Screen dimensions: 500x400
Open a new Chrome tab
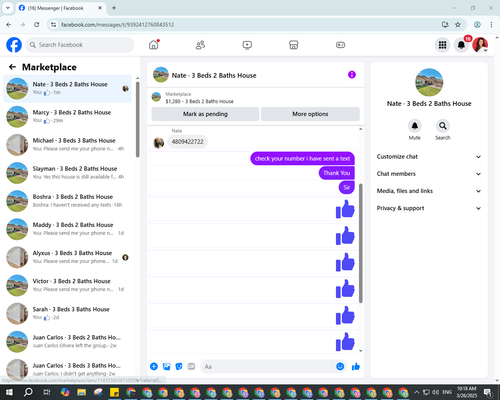[114, 8]
